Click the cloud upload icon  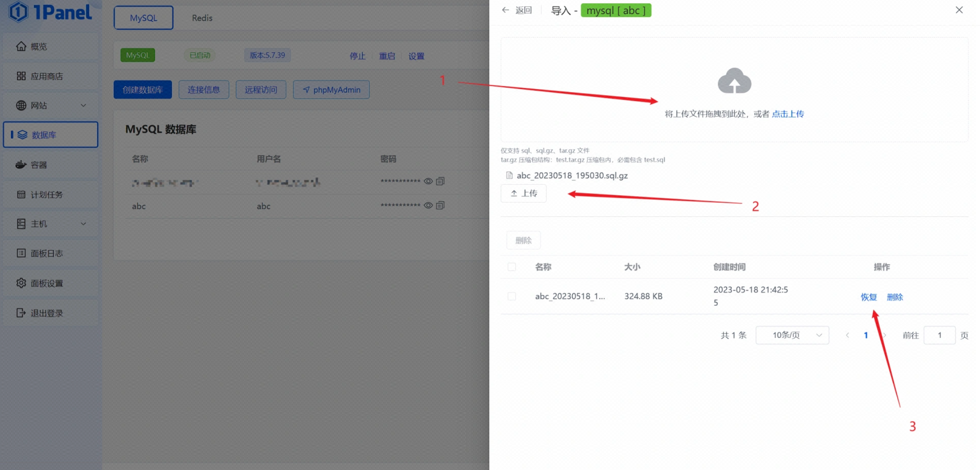tap(734, 81)
